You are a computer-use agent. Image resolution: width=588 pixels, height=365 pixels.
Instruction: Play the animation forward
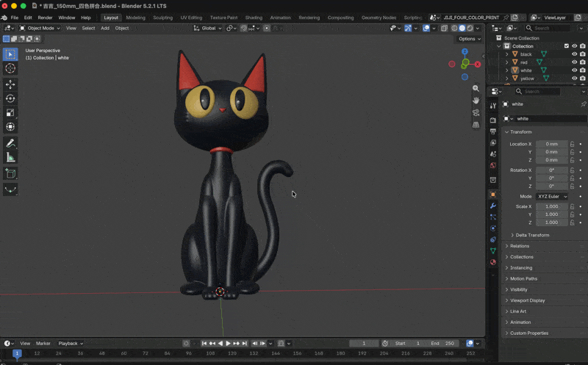coord(228,343)
